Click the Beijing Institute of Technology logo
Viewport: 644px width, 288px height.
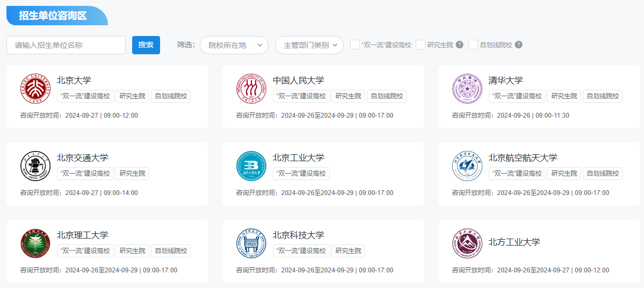35,243
